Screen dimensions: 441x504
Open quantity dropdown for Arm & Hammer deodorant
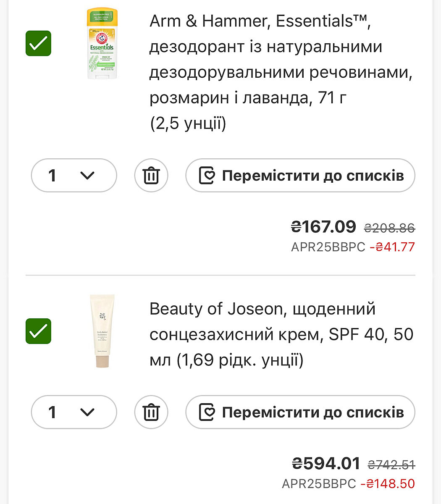coord(74,176)
